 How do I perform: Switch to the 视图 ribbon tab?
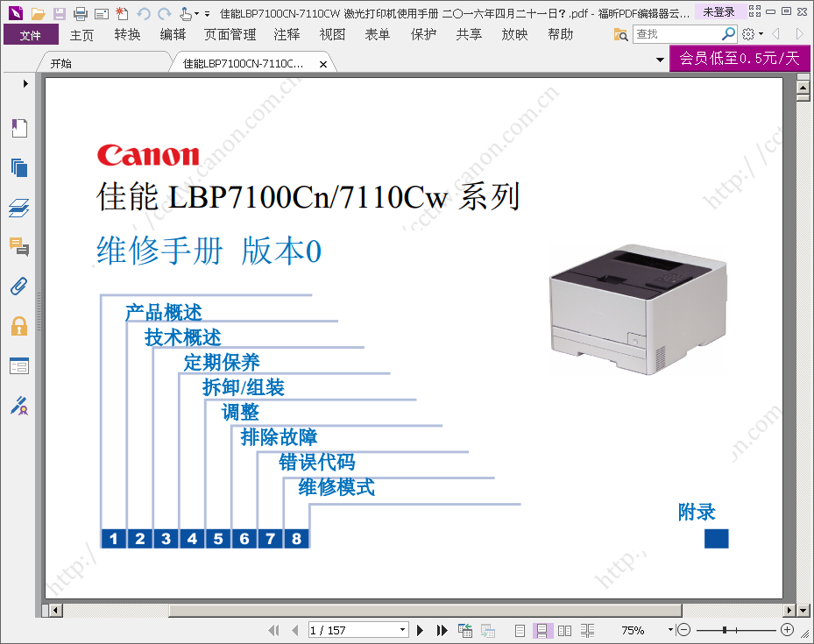click(332, 35)
